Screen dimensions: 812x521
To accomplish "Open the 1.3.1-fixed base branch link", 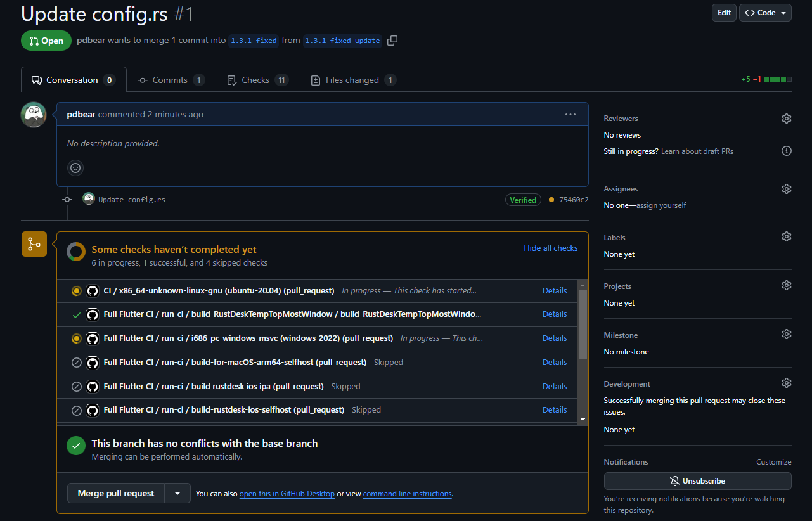I will [254, 41].
